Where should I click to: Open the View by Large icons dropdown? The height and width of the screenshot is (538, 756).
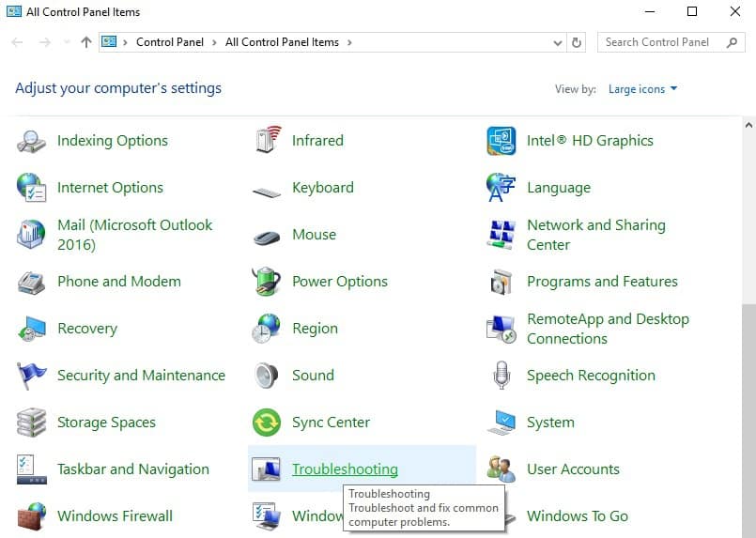[642, 89]
